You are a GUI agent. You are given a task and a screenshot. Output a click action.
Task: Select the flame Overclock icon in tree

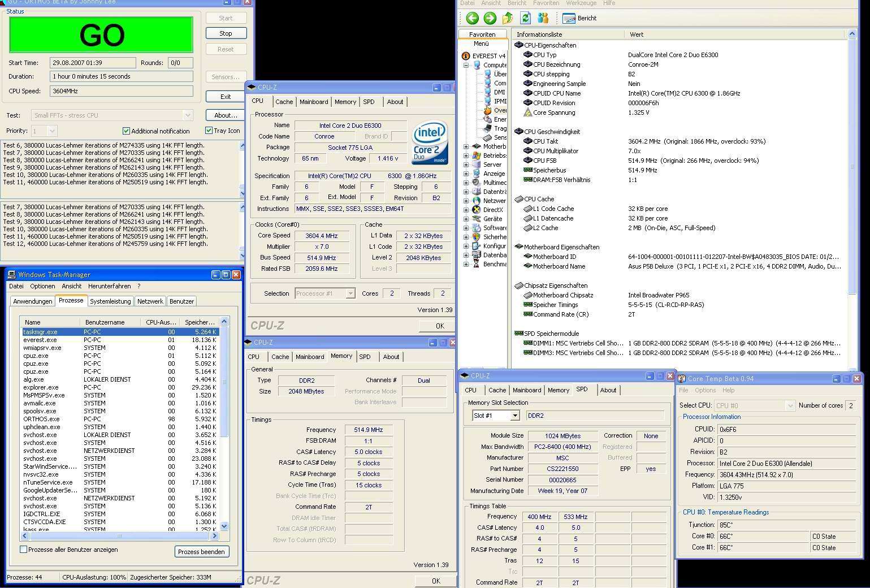coord(487,110)
